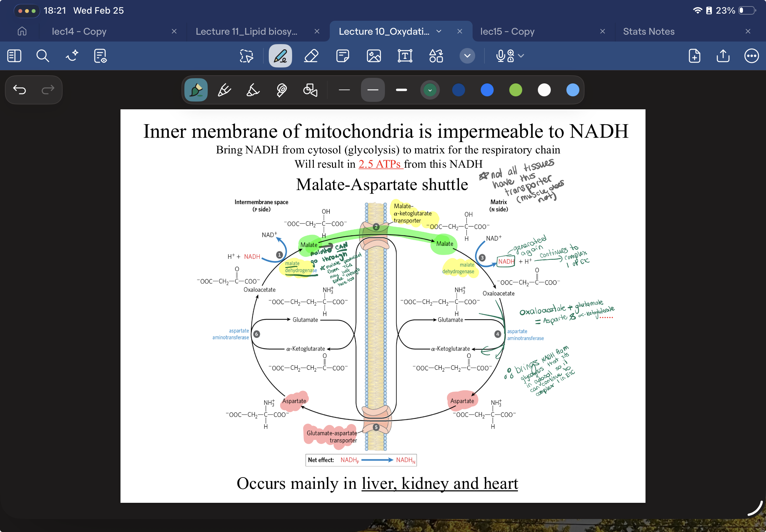Open the audio recording options dropdown
Image resolution: width=766 pixels, height=532 pixels.
tap(520, 56)
